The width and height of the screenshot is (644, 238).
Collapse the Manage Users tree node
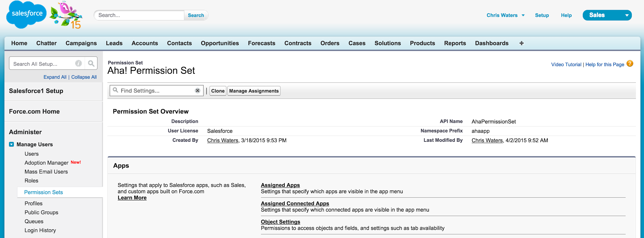point(12,144)
